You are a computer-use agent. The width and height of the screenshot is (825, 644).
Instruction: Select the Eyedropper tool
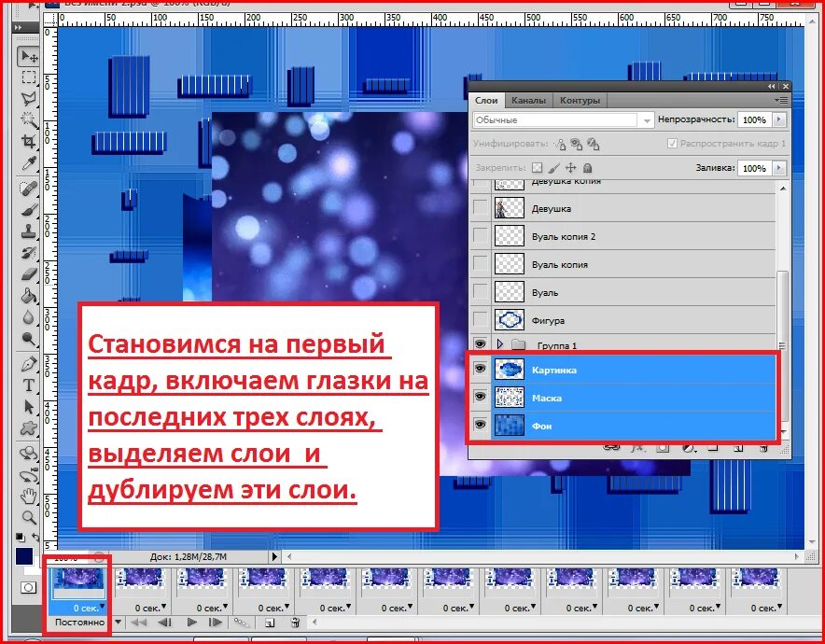point(28,163)
